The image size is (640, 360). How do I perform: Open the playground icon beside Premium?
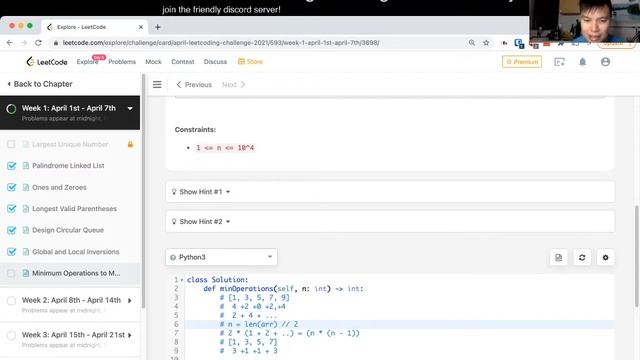(x=559, y=62)
